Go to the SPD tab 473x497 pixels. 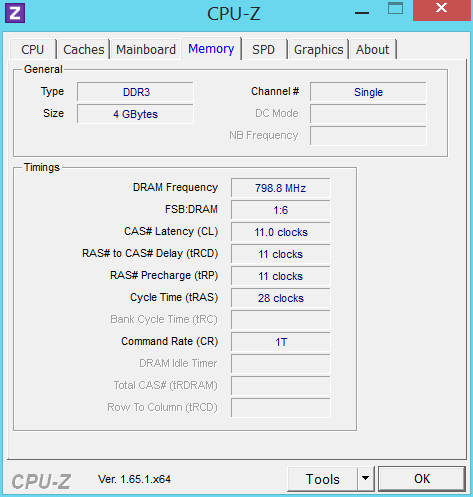263,50
